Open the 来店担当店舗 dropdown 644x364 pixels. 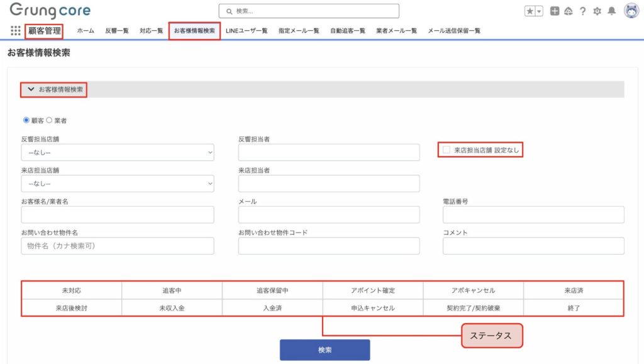(x=118, y=184)
